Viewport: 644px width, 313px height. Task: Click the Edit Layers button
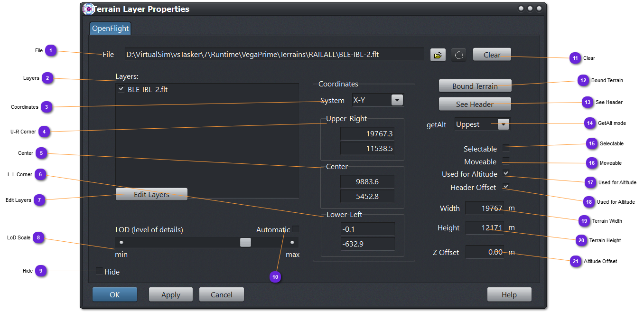[x=151, y=194]
